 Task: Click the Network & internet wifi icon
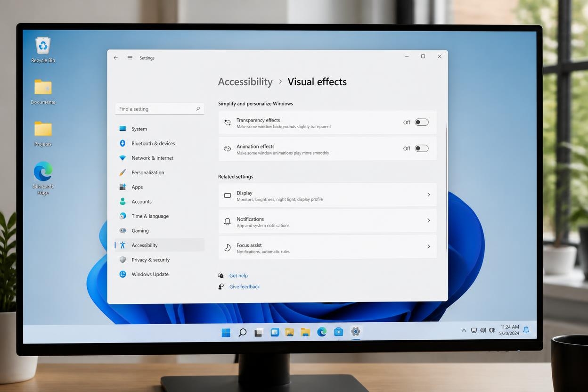coord(122,158)
